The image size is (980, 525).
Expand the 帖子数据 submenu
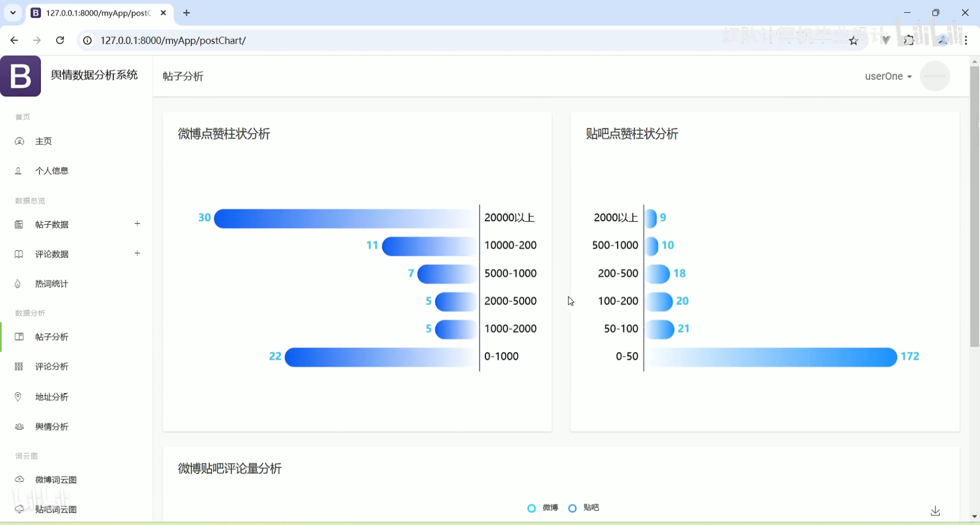137,224
